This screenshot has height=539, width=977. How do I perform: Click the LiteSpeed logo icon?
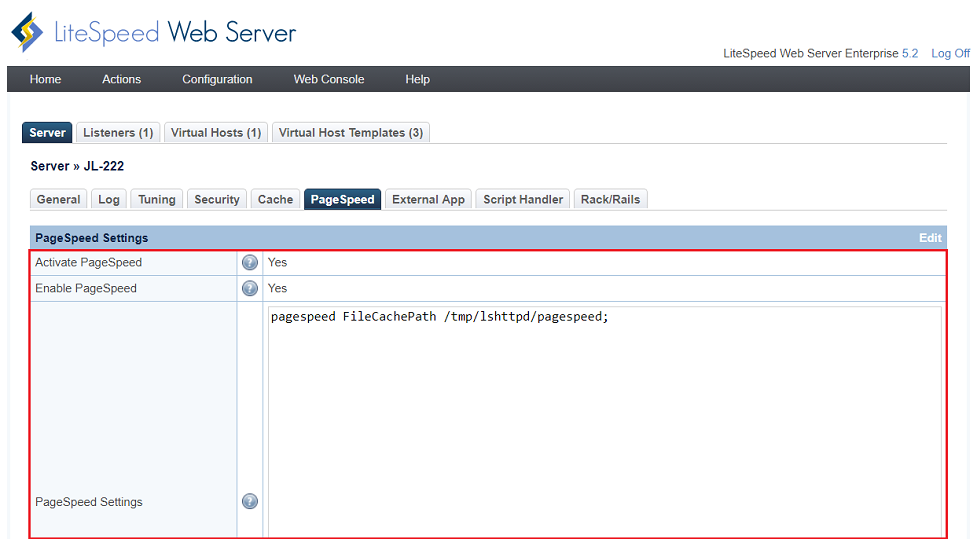tap(27, 32)
